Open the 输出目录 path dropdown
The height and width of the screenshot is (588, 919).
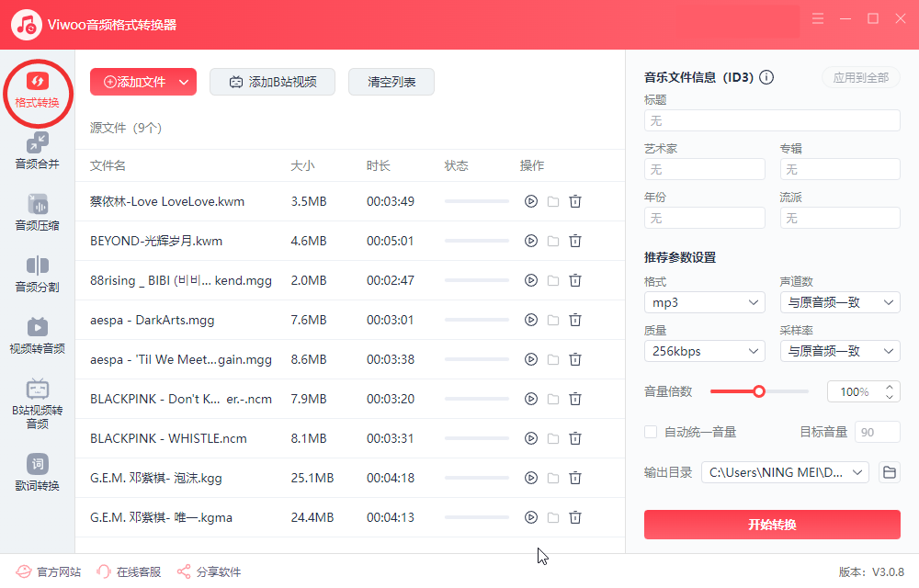click(x=785, y=472)
